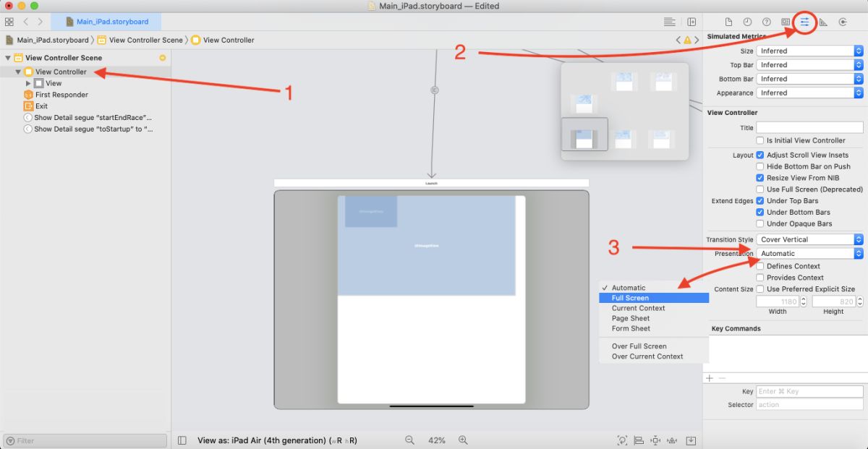This screenshot has width=868, height=449.
Task: Select the Exit item in outline
Action: pyautogui.click(x=41, y=106)
